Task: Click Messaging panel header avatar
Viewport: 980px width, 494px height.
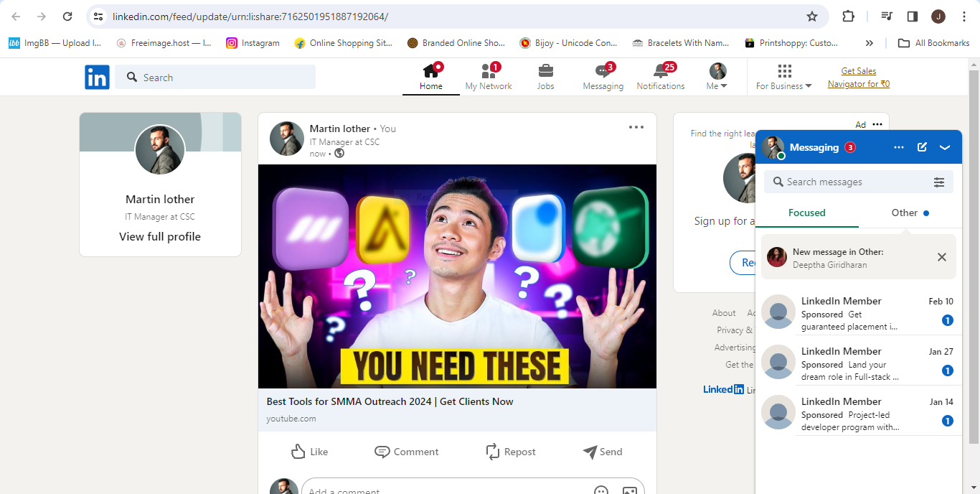Action: click(x=773, y=147)
